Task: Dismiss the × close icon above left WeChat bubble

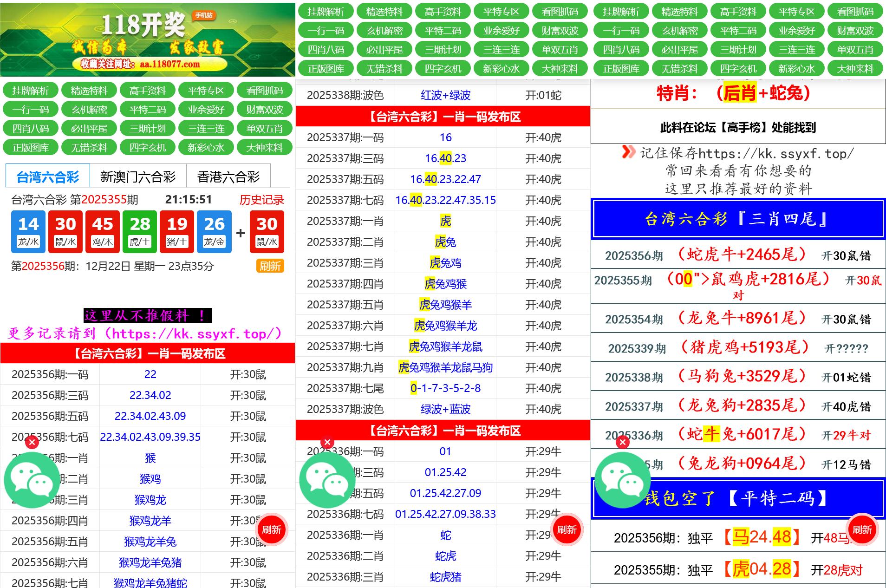Action: (x=31, y=442)
